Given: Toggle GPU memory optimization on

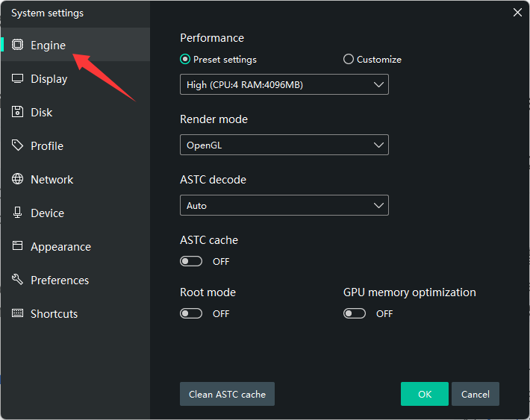Looking at the screenshot, I should coord(355,313).
